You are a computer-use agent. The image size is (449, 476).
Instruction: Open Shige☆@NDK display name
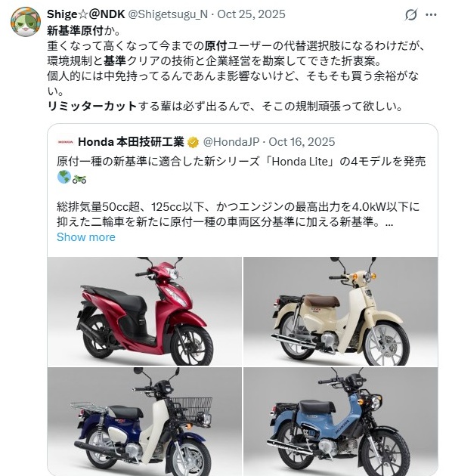(x=86, y=14)
